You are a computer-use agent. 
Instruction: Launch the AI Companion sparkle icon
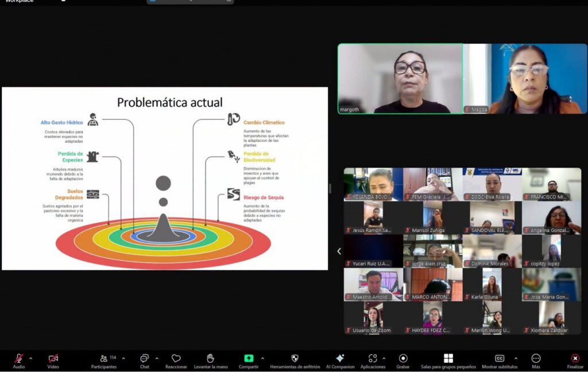click(340, 358)
